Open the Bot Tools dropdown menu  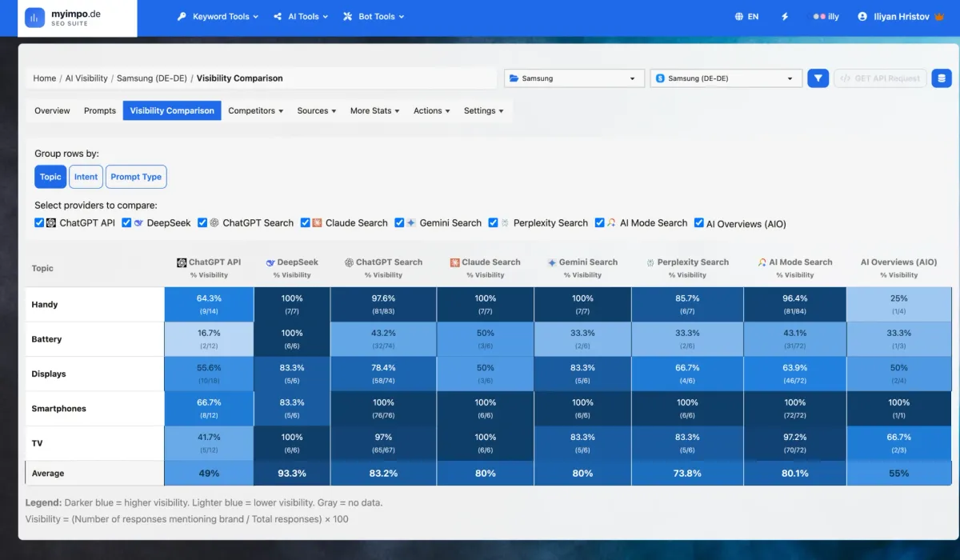(x=374, y=16)
